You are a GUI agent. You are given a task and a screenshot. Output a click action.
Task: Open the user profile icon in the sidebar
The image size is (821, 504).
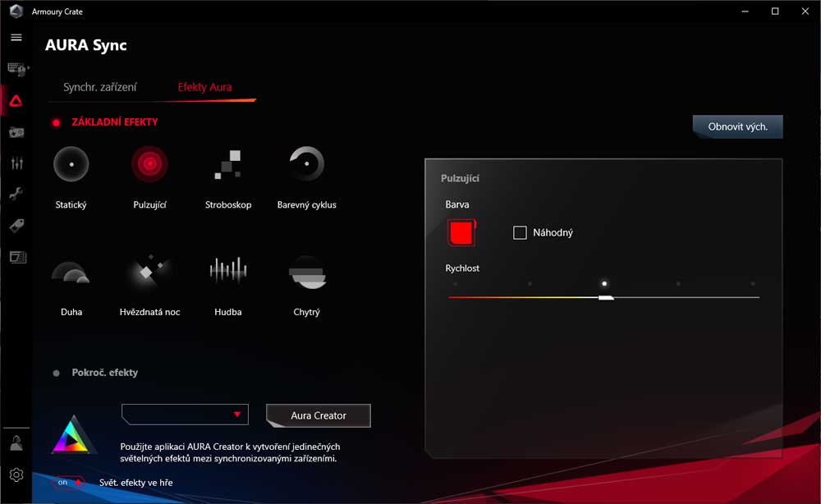16,443
